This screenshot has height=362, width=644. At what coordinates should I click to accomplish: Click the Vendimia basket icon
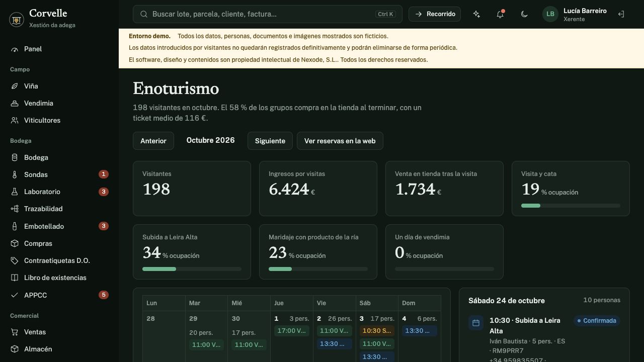pyautogui.click(x=15, y=104)
